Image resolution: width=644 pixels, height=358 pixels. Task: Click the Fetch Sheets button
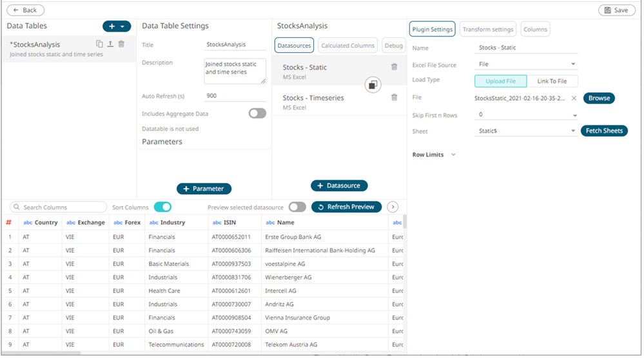603,131
